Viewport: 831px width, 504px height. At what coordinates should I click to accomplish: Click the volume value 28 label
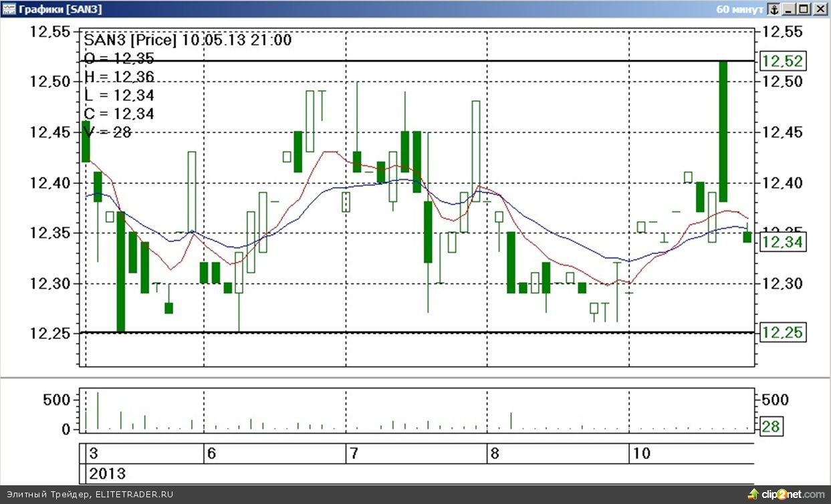[771, 426]
